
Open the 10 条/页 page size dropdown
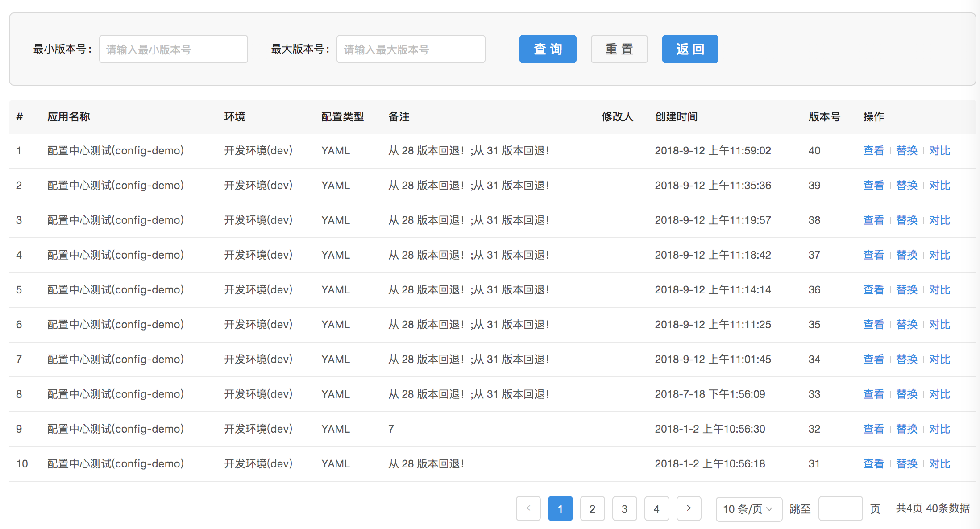tap(748, 509)
